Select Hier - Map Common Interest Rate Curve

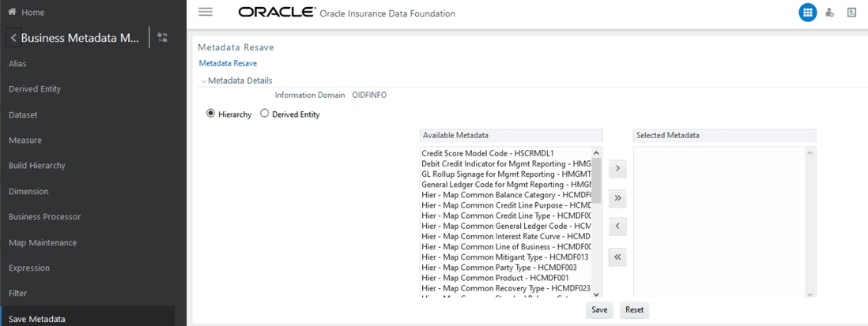[507, 236]
